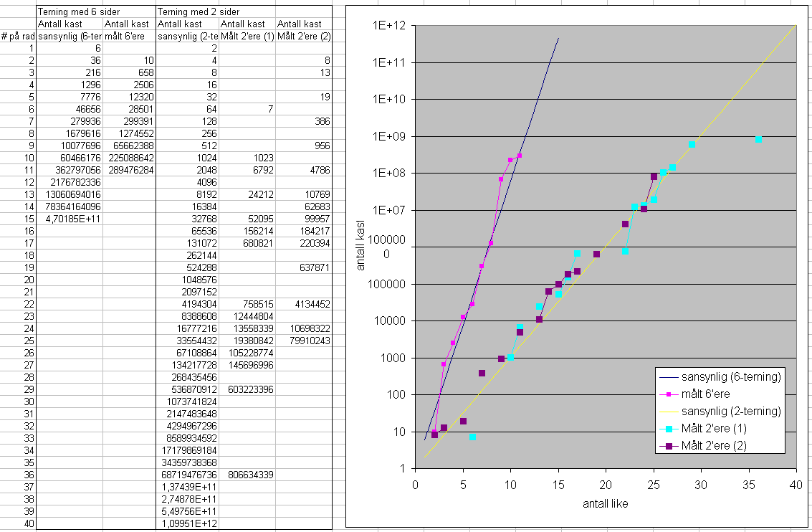Click cell containing 1048576
812x532 pixels.
click(188, 280)
